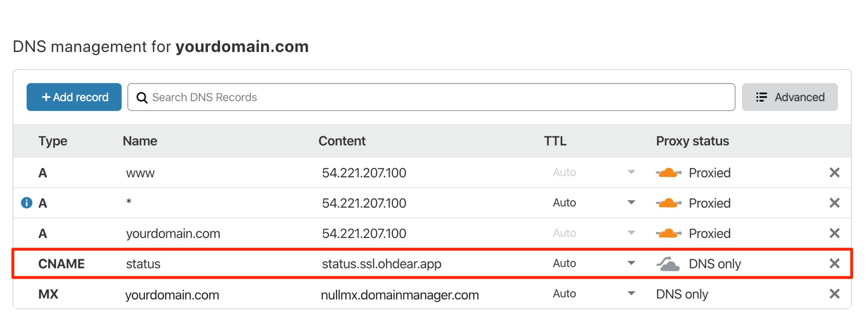The image size is (868, 317).
Task: Click yourdomain.com name in MX row
Action: click(172, 295)
